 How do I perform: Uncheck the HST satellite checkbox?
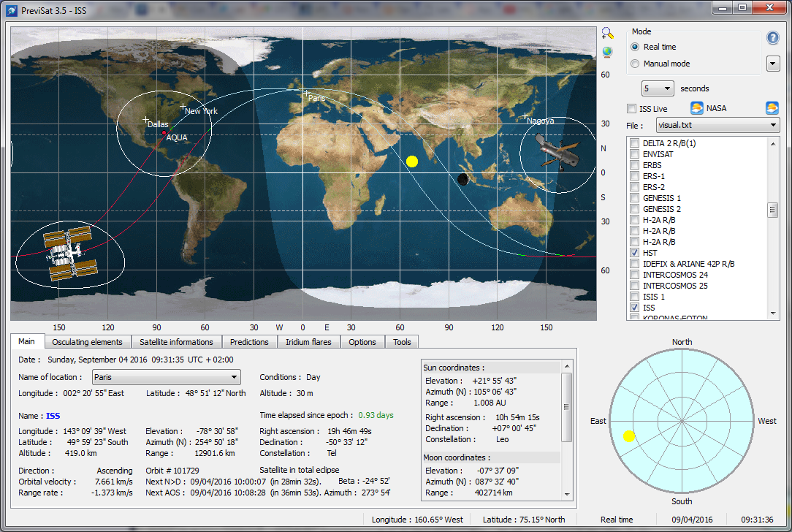pos(635,253)
